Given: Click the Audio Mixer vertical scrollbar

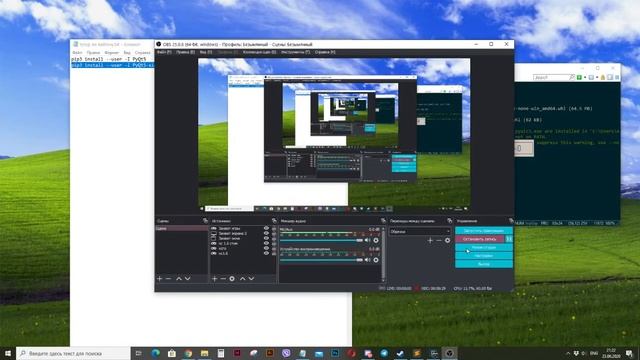Looking at the screenshot, I should point(383,254).
